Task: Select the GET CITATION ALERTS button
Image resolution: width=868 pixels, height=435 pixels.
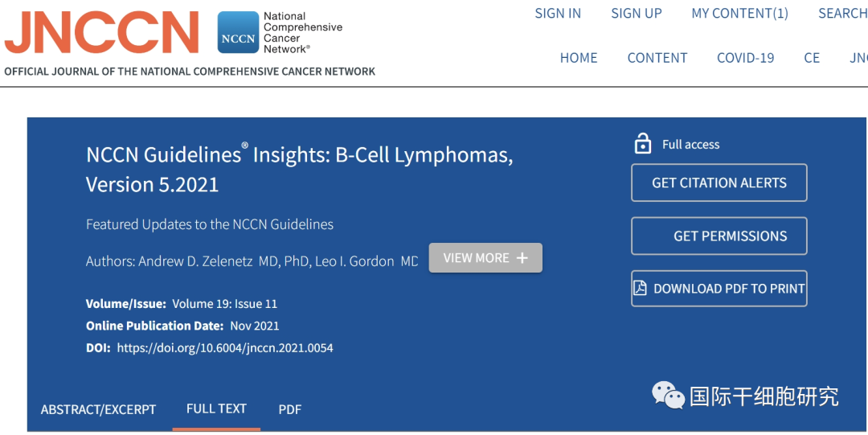Action: (x=719, y=183)
